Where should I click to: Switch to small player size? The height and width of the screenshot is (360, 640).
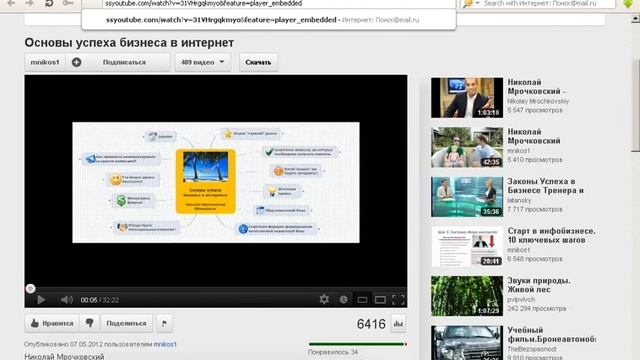(x=362, y=300)
